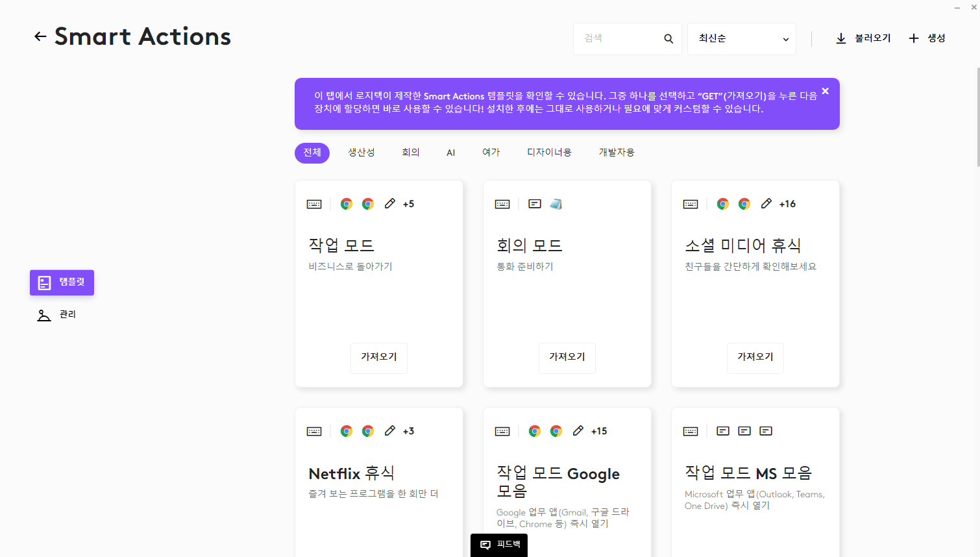Open the 피드백 feedback button
980x557 pixels.
pos(499,545)
